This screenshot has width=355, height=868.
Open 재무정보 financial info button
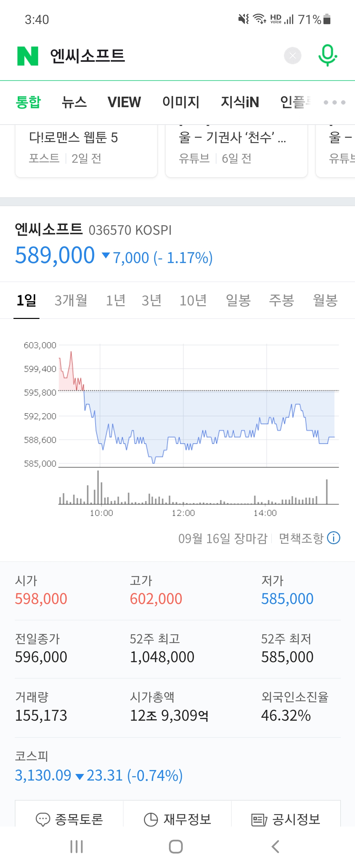point(177,819)
